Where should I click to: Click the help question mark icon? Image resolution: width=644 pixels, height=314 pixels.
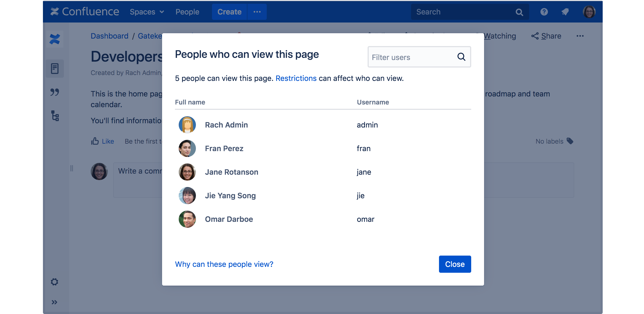pyautogui.click(x=544, y=12)
